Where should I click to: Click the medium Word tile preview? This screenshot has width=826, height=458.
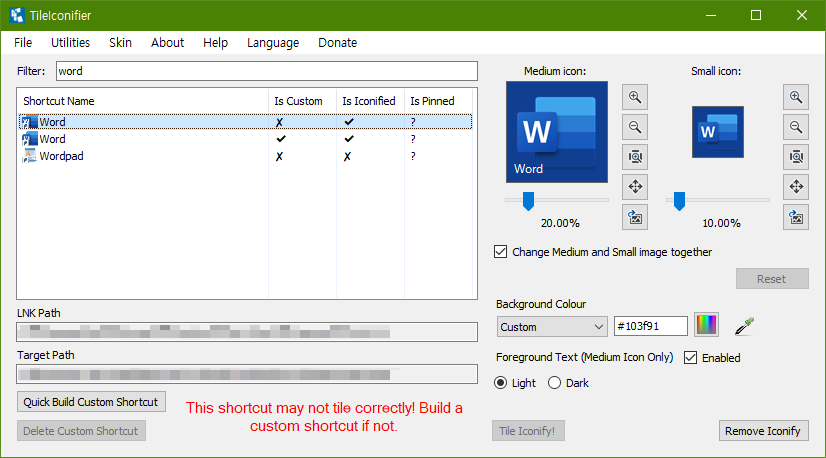557,132
